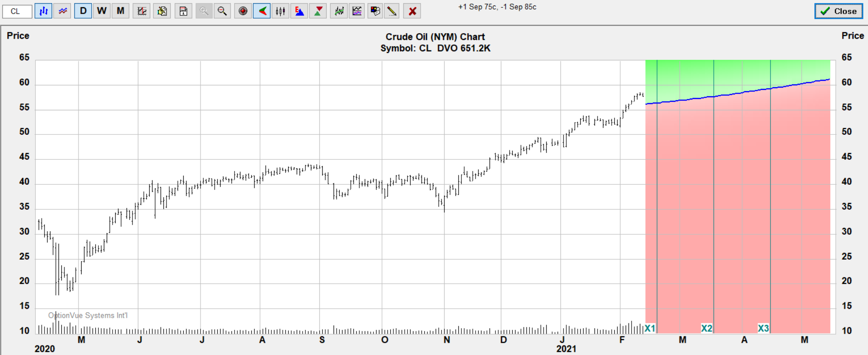Click the copy chart to clipboard icon
Viewport: 868px width, 355px height.
(162, 11)
